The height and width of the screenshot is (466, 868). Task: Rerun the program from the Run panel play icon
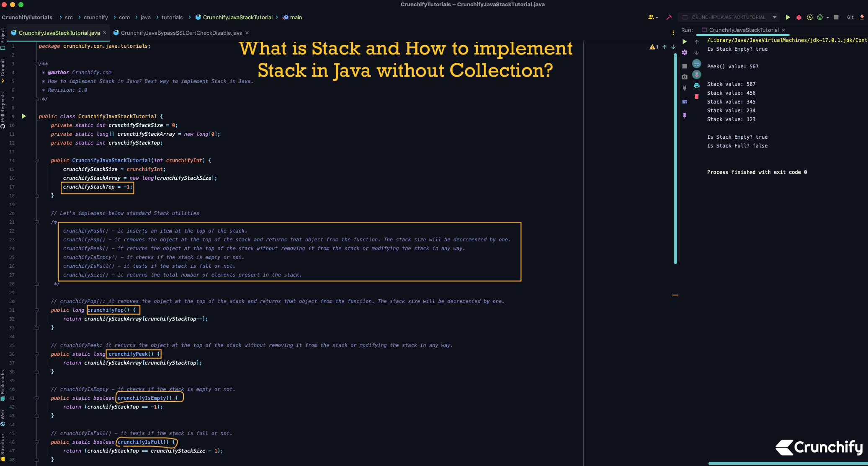coord(684,42)
